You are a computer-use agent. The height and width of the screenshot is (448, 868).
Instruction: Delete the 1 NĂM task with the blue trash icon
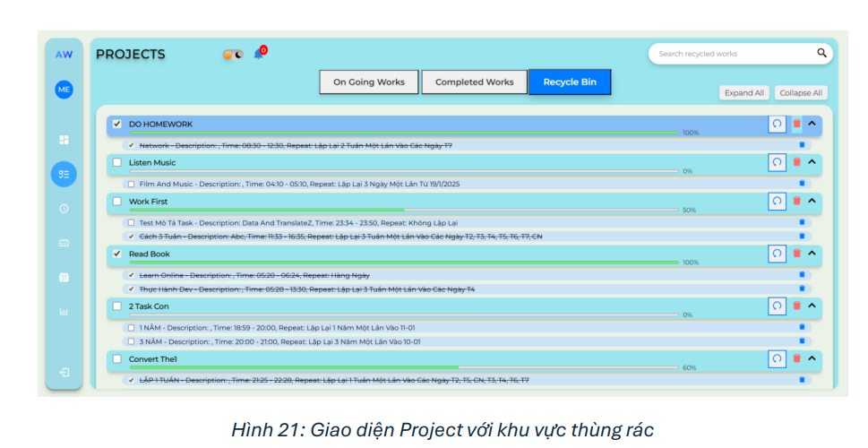(x=802, y=327)
